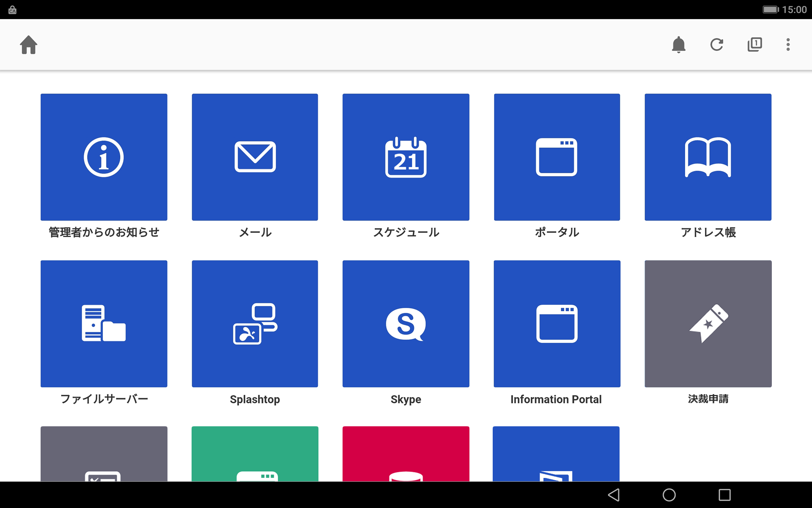Open the gray 決裁申請 ticket tile
Screen dimensions: 812x508
(708, 324)
